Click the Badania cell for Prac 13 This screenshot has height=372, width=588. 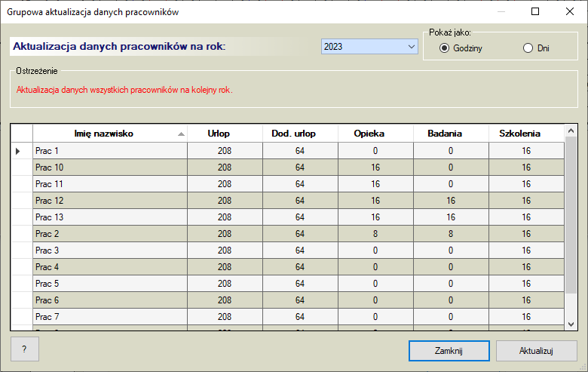(x=451, y=217)
